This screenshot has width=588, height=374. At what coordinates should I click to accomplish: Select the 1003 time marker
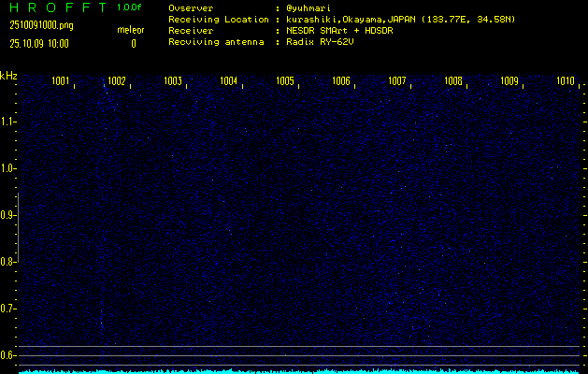173,81
